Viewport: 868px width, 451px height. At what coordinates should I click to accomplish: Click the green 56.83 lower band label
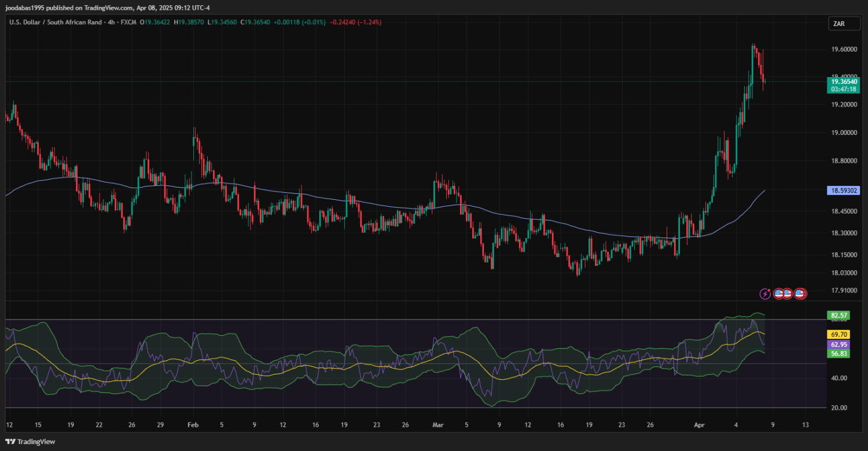tap(838, 353)
